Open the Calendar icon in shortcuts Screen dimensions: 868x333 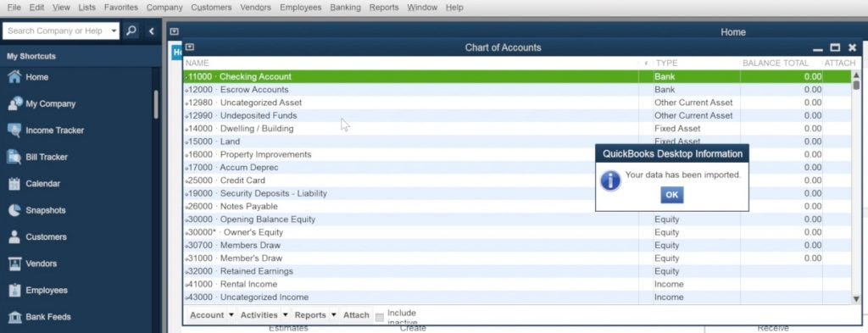[x=15, y=184]
